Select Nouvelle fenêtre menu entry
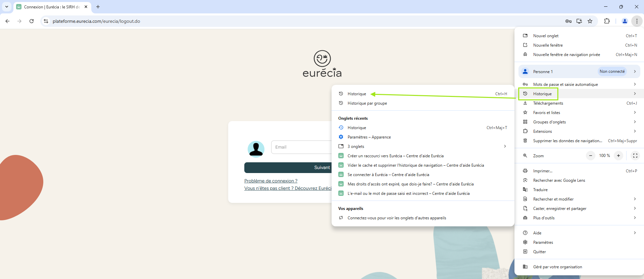This screenshot has width=644, height=279. (x=579, y=45)
